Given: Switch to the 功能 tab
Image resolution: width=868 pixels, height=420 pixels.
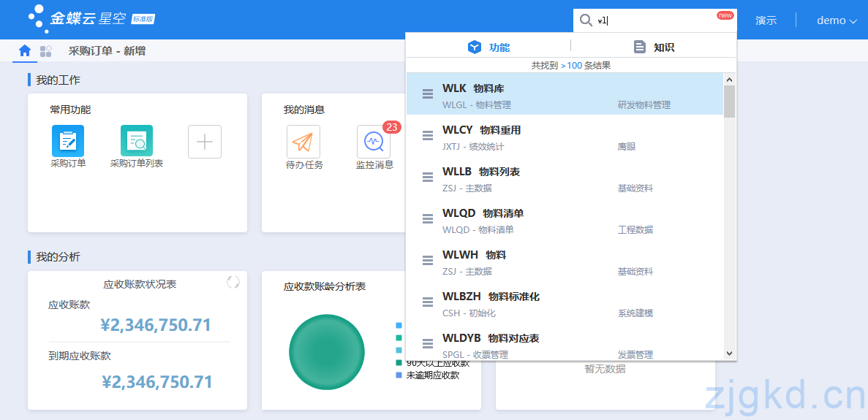Looking at the screenshot, I should point(488,47).
